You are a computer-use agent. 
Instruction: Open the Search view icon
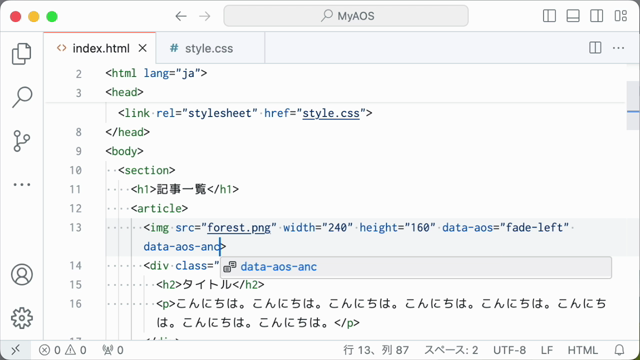[22, 97]
